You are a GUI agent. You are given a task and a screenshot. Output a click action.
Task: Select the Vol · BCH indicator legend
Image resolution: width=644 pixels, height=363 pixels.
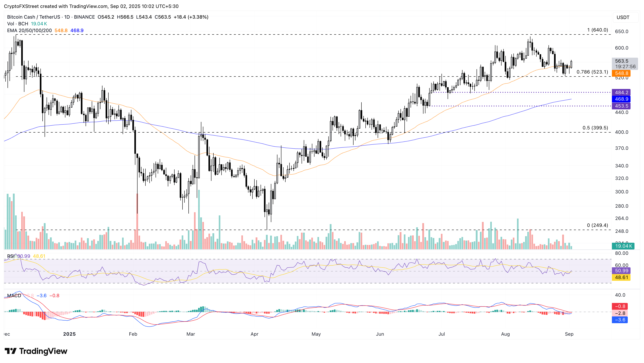tap(17, 24)
